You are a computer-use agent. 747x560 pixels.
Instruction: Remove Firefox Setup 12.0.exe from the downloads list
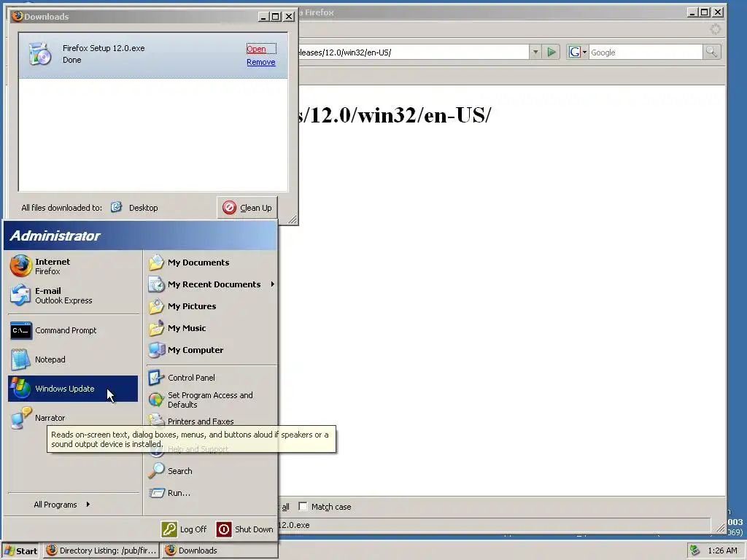[261, 63]
